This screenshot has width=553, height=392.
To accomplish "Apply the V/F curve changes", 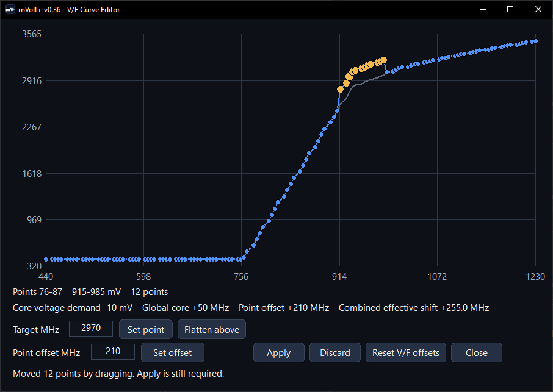I will coord(278,352).
